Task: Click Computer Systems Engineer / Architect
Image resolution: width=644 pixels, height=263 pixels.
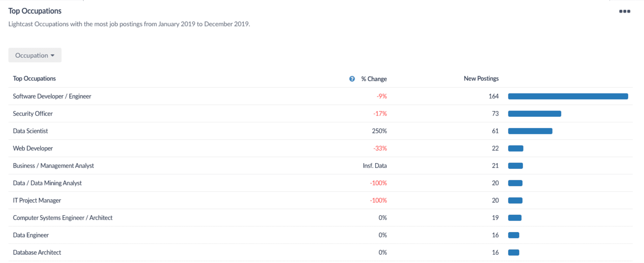Action: coord(62,218)
